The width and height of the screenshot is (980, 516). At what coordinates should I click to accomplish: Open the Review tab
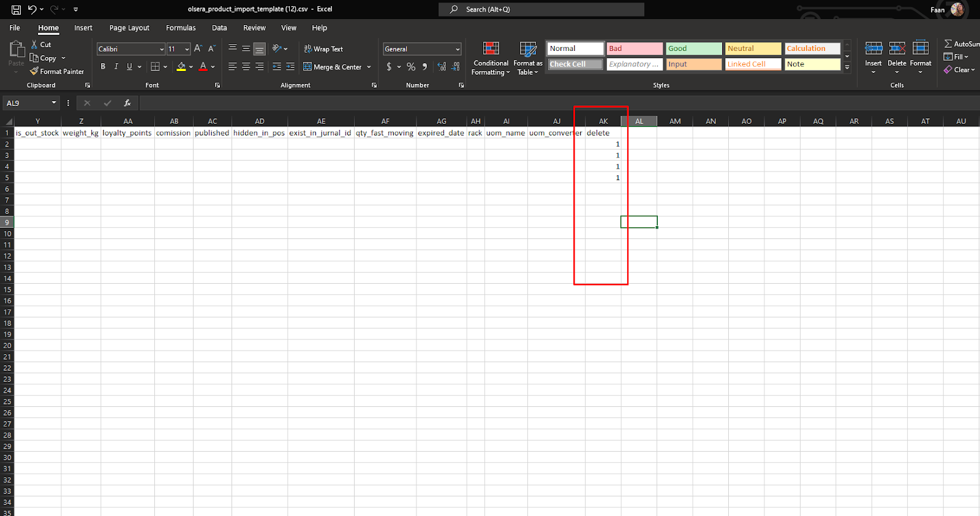(254, 28)
